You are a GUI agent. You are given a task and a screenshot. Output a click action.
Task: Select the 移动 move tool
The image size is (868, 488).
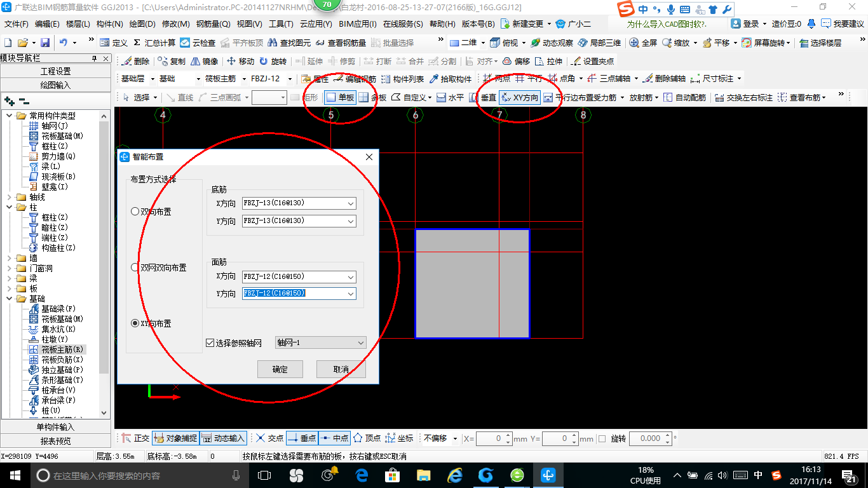point(240,61)
